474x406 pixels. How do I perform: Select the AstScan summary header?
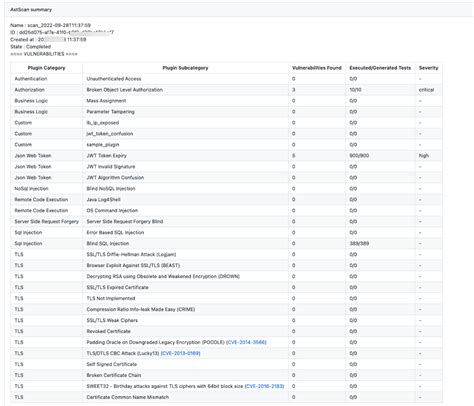(x=31, y=10)
